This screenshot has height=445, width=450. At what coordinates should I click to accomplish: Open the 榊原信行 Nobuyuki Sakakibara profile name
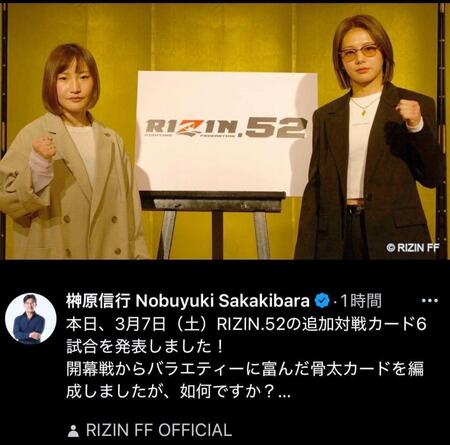(x=188, y=301)
